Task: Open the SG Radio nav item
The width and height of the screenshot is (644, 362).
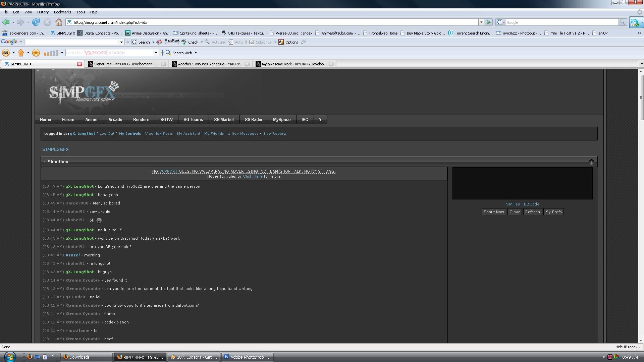Action: point(253,120)
